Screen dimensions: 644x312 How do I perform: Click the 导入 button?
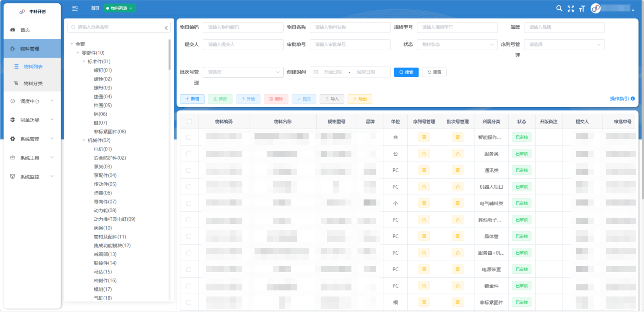click(x=332, y=99)
